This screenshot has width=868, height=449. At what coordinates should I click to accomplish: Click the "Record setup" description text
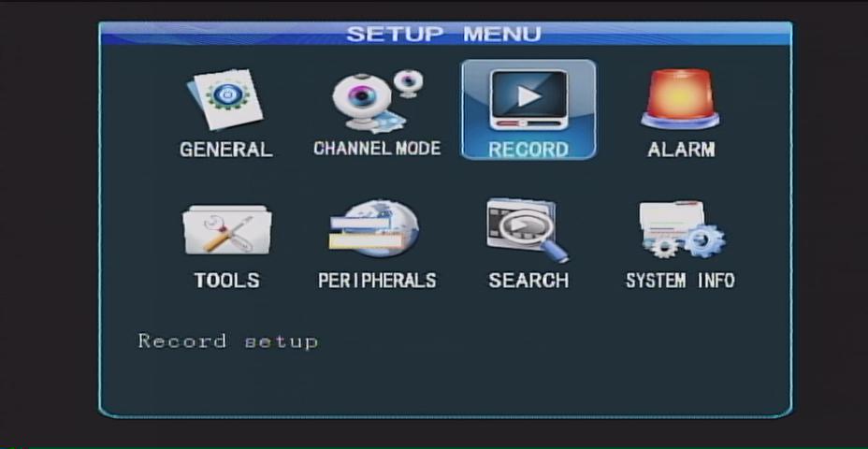228,341
